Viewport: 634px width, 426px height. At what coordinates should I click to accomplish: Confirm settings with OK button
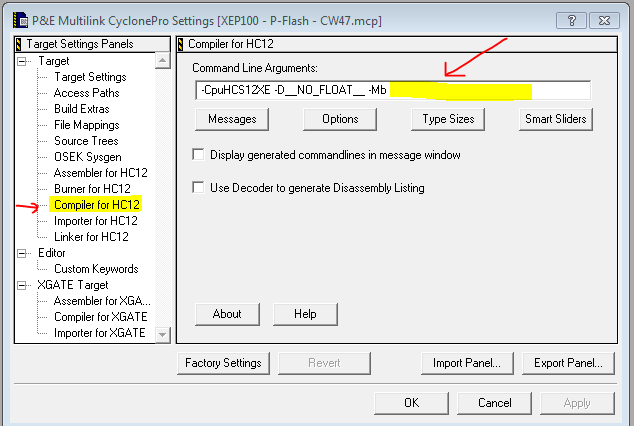click(x=412, y=403)
